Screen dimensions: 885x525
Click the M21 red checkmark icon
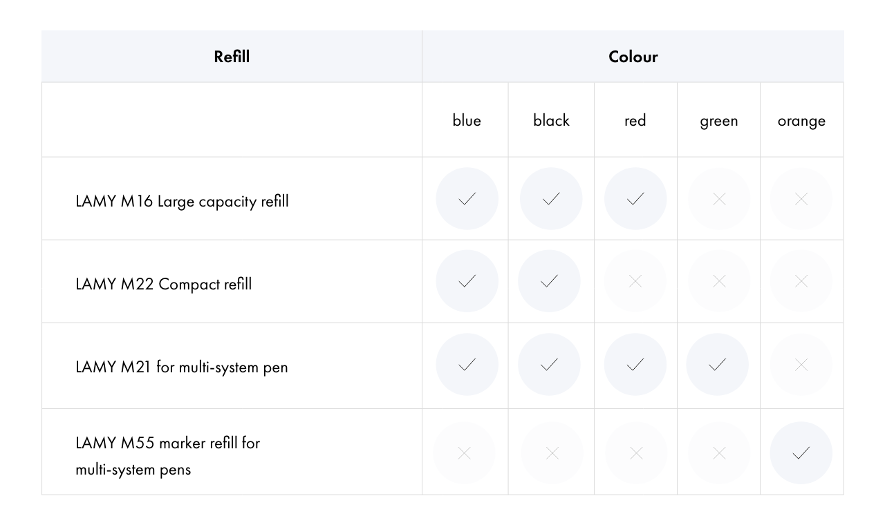pos(635,365)
